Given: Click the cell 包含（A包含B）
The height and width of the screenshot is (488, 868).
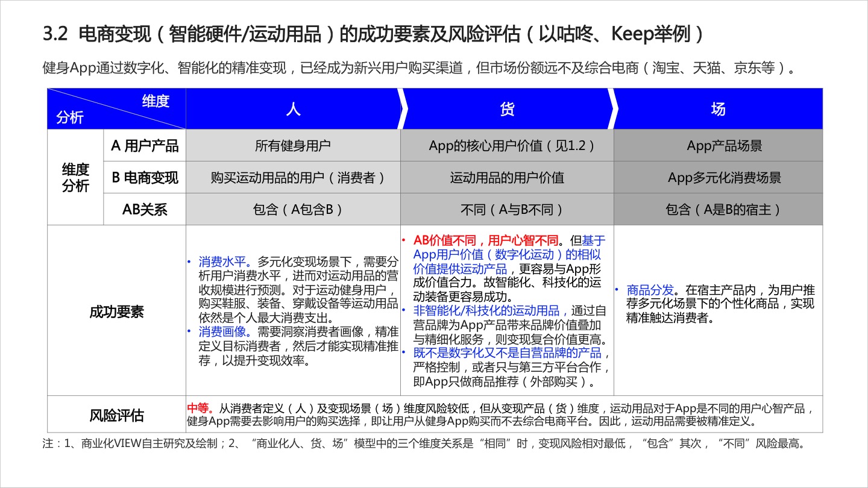Looking at the screenshot, I should coord(293,210).
